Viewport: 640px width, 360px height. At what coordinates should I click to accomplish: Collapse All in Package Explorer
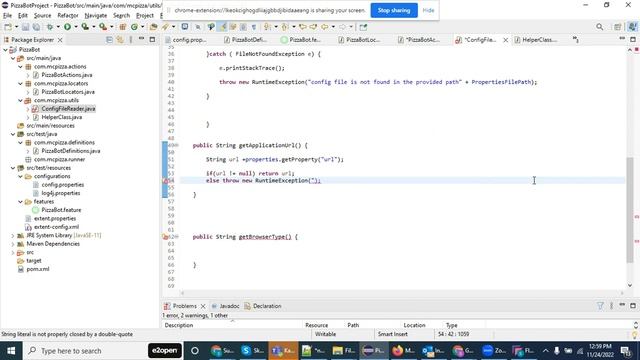coord(109,40)
